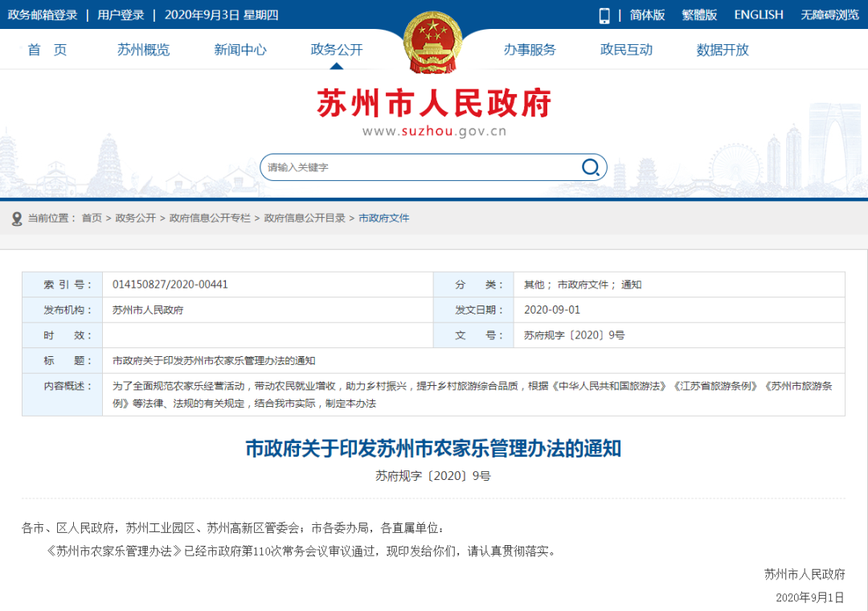Switch to 繁體版 language

[x=699, y=15]
